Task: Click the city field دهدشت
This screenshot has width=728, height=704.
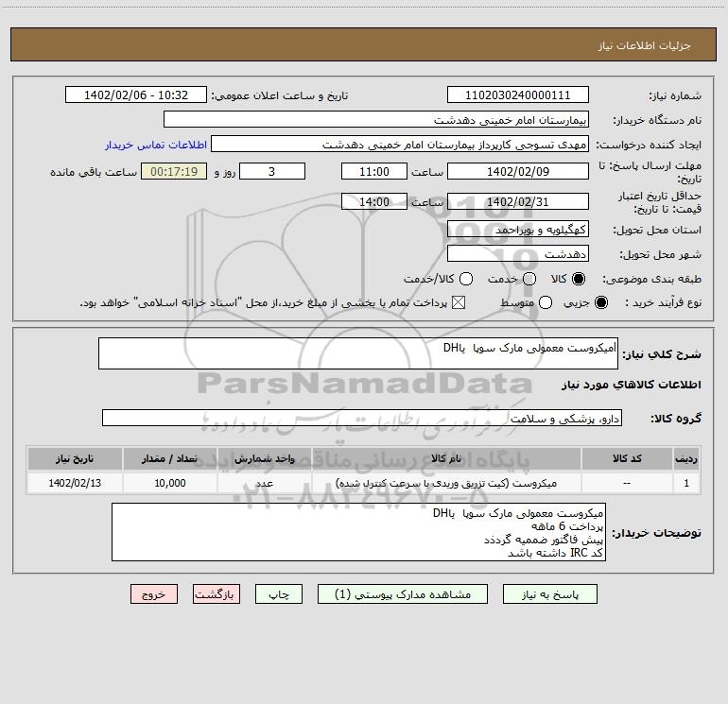Action: tap(518, 253)
